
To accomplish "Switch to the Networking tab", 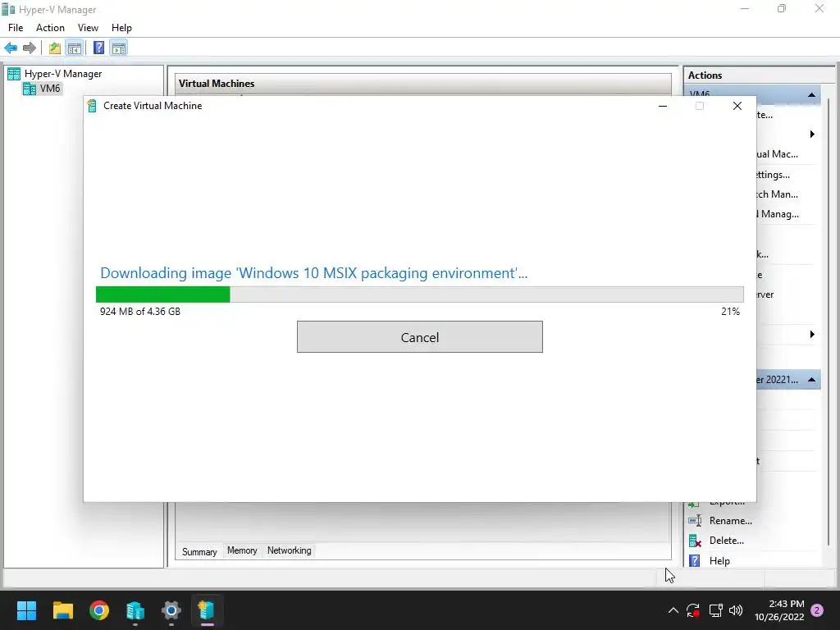I will [290, 550].
